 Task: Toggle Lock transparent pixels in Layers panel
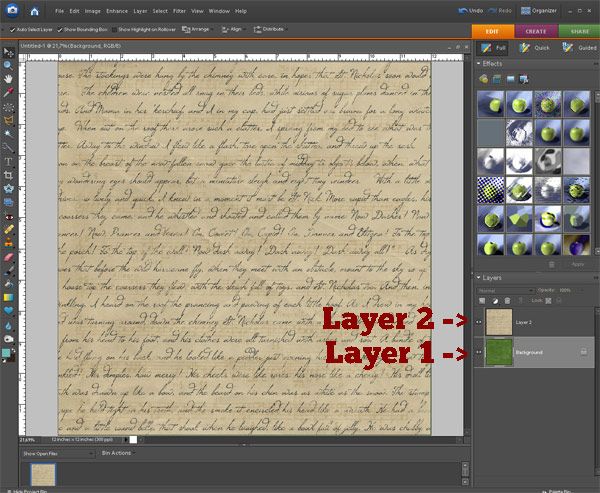point(548,301)
